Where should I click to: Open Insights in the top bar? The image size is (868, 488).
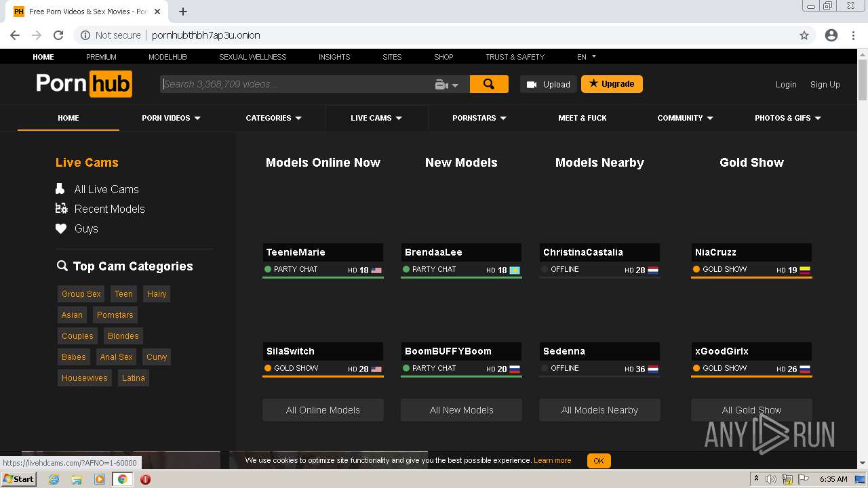334,57
